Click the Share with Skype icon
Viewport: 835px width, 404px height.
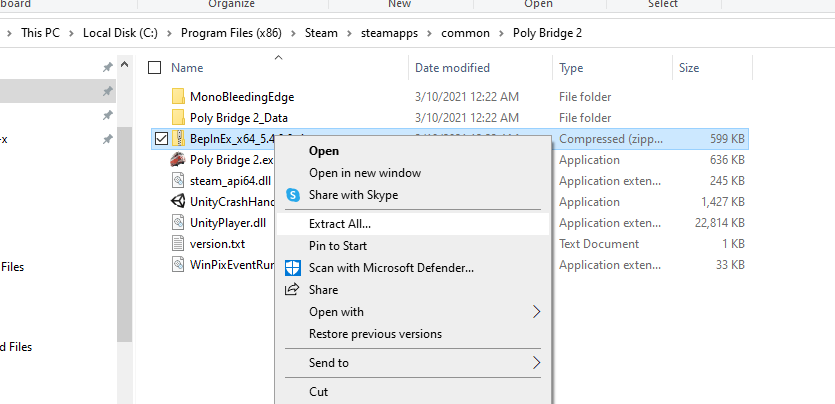point(293,195)
